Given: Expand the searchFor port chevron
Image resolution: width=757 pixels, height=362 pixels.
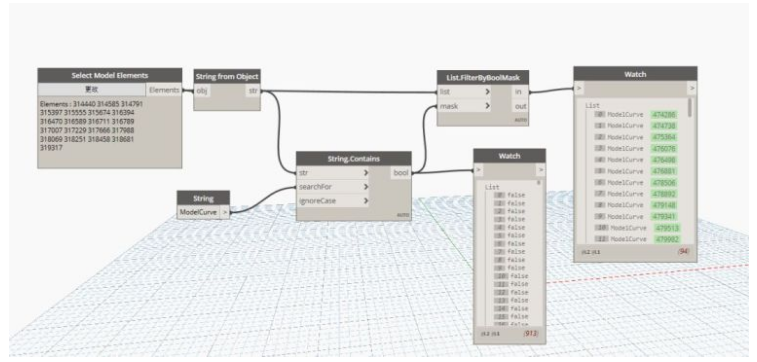Looking at the screenshot, I should pos(365,186).
